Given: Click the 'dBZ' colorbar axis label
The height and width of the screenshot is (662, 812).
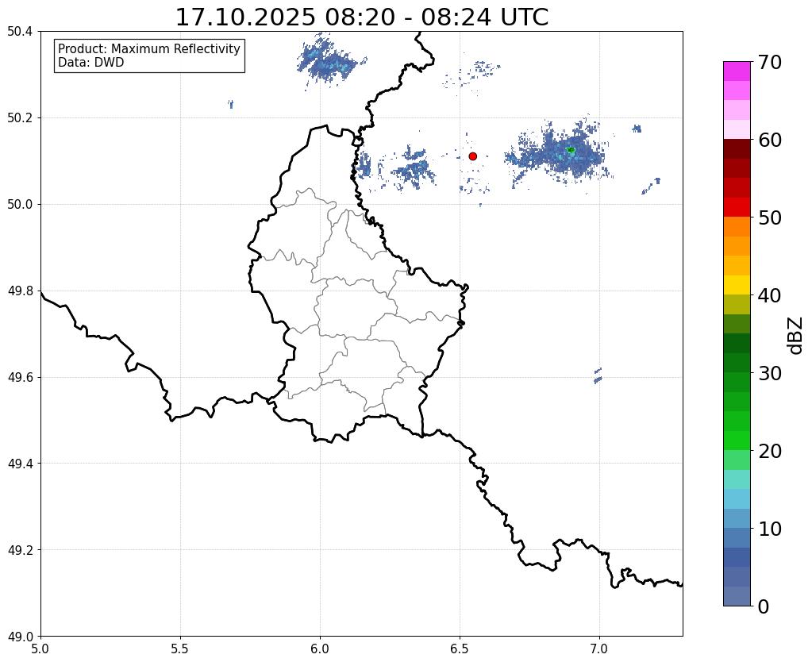Looking at the screenshot, I should tap(796, 336).
